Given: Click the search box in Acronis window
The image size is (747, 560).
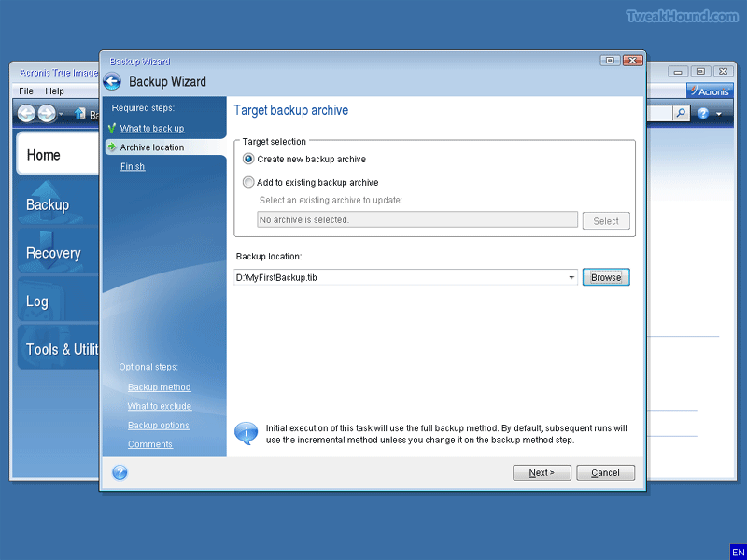Looking at the screenshot, I should [x=659, y=113].
